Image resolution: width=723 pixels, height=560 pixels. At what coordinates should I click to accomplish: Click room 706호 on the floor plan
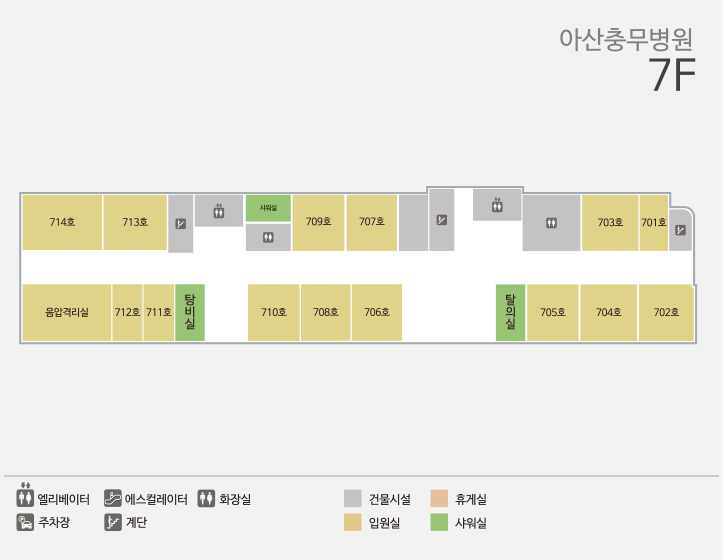click(377, 312)
